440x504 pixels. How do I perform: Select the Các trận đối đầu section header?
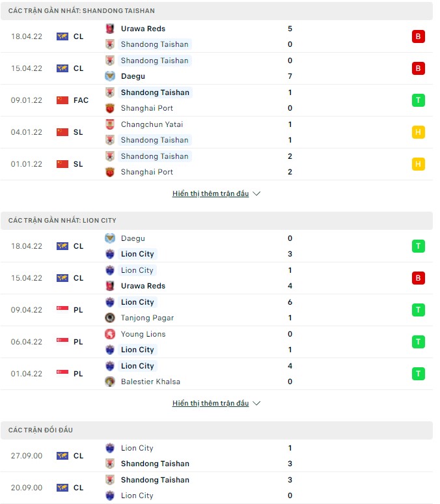[x=217, y=430]
